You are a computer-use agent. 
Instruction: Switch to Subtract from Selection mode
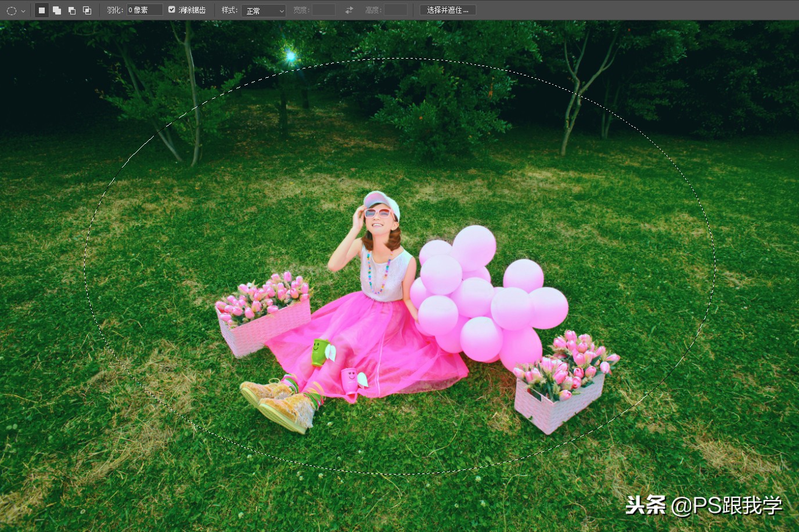point(71,10)
